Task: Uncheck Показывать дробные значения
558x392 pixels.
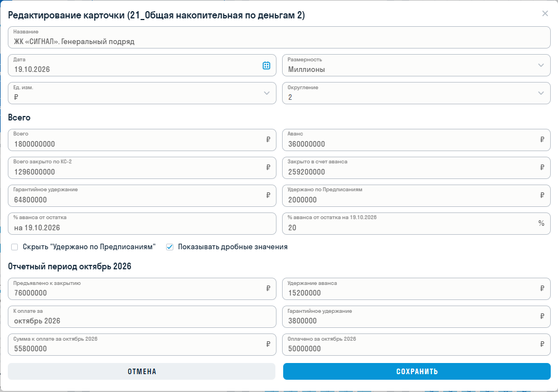Action: click(x=170, y=247)
